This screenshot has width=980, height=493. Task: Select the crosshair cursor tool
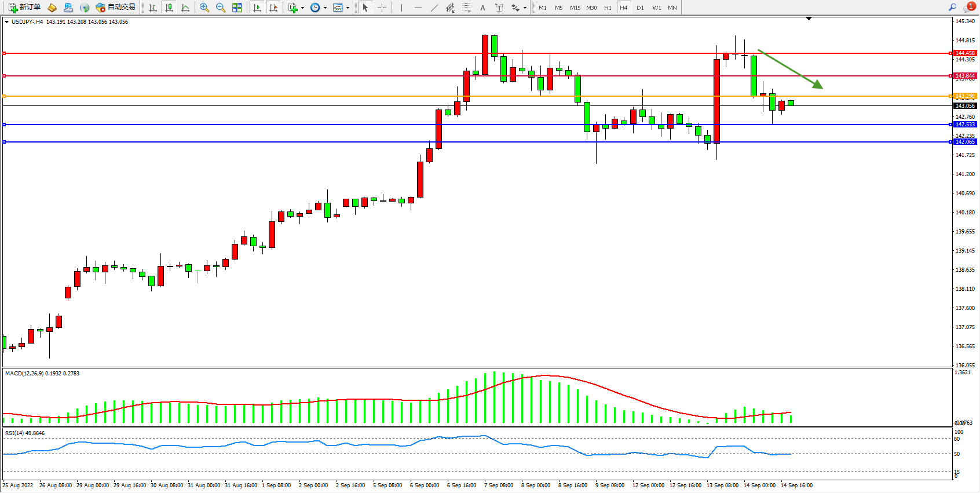(382, 8)
